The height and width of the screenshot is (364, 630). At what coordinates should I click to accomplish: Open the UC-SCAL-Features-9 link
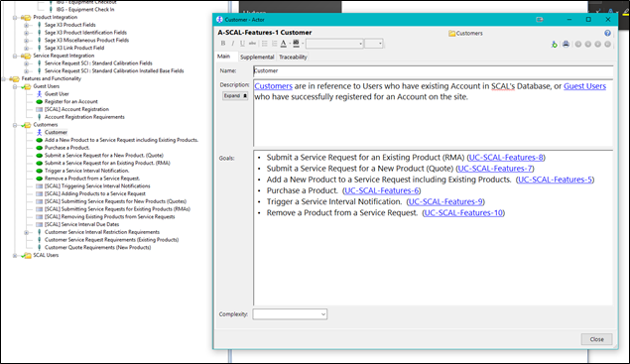click(445, 201)
